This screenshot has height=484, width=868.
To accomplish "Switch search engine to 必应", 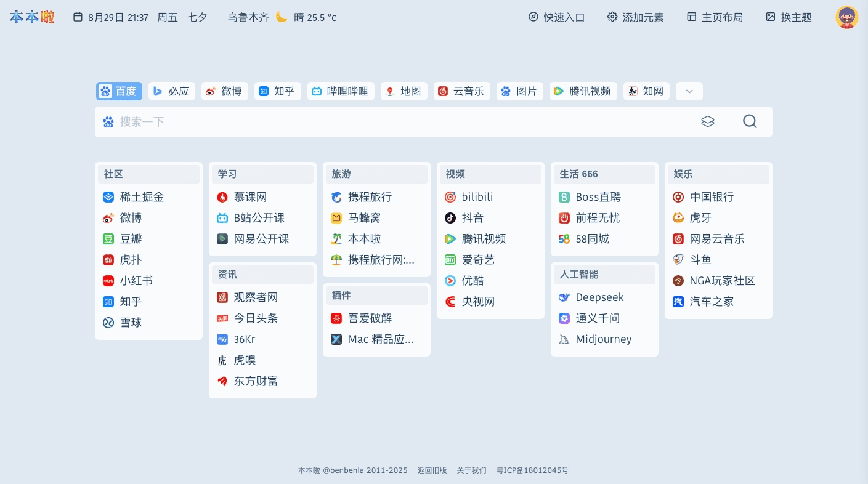I will point(171,91).
